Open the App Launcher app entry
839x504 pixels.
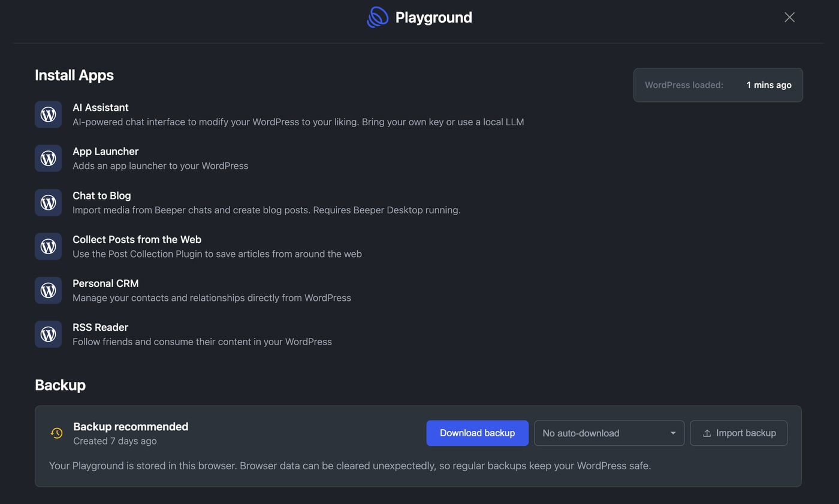pyautogui.click(x=105, y=152)
